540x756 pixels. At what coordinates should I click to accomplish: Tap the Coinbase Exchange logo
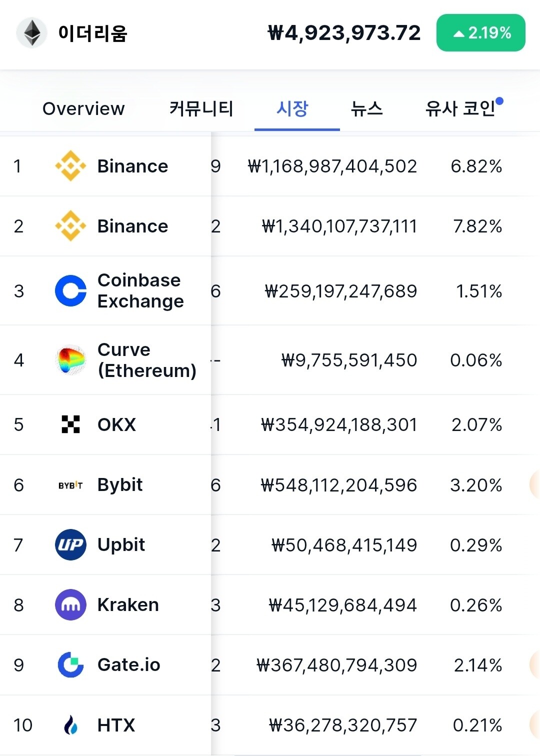coord(70,290)
